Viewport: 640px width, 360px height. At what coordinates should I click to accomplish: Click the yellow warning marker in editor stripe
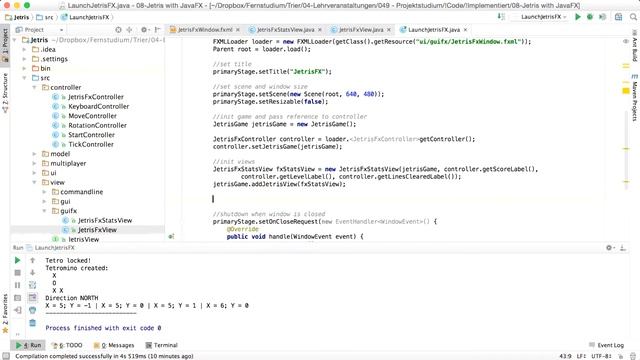[x=626, y=91]
